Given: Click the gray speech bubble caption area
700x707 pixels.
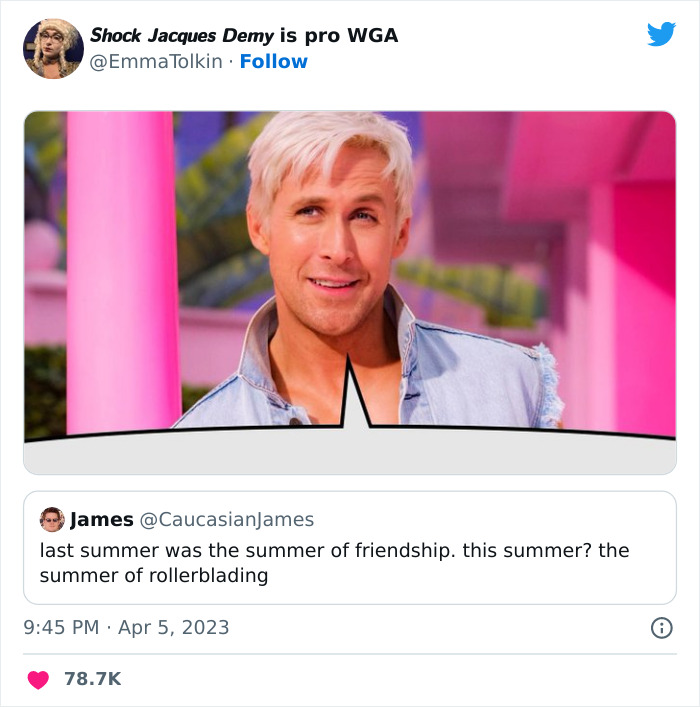Looking at the screenshot, I should coord(350,453).
